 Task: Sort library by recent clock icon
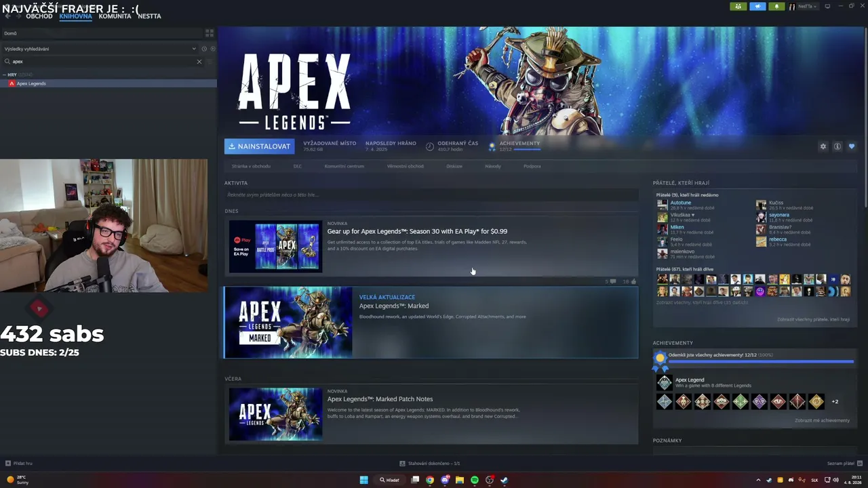(x=204, y=49)
